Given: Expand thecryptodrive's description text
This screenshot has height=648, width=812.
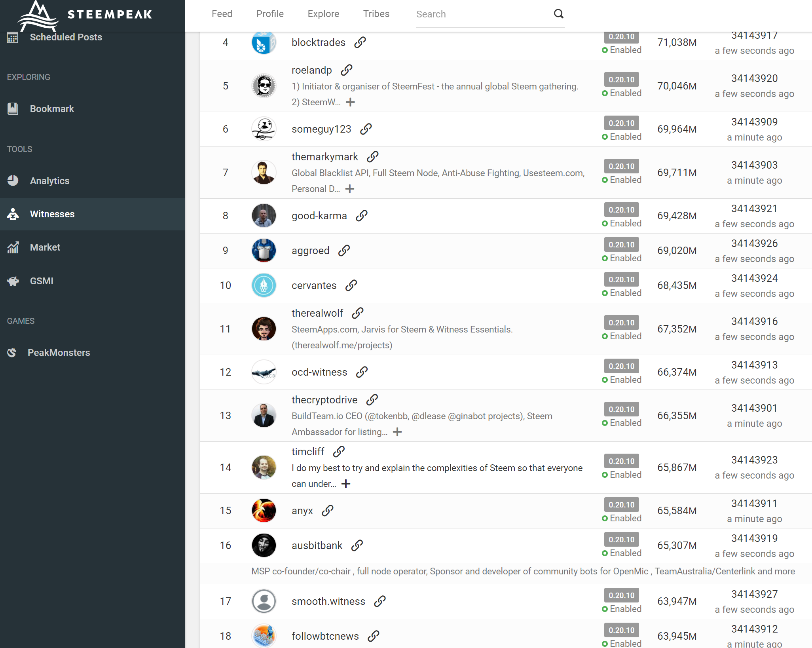Looking at the screenshot, I should click(397, 432).
